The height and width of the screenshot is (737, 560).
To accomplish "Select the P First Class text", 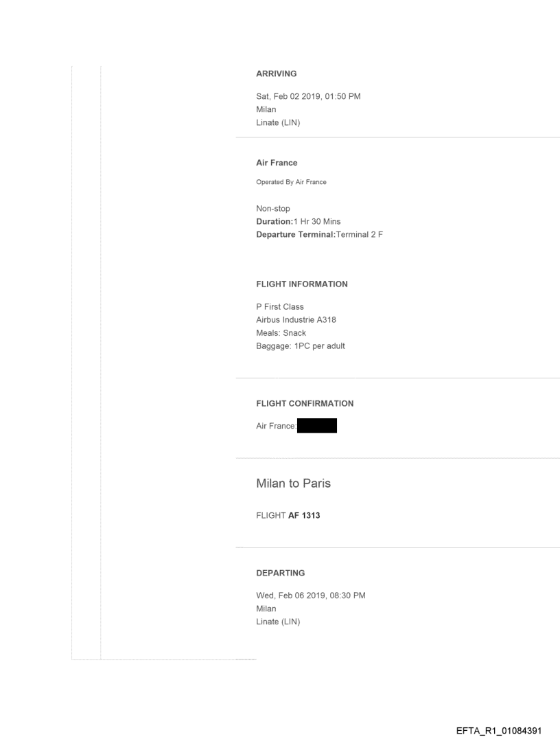I will pyautogui.click(x=279, y=307).
